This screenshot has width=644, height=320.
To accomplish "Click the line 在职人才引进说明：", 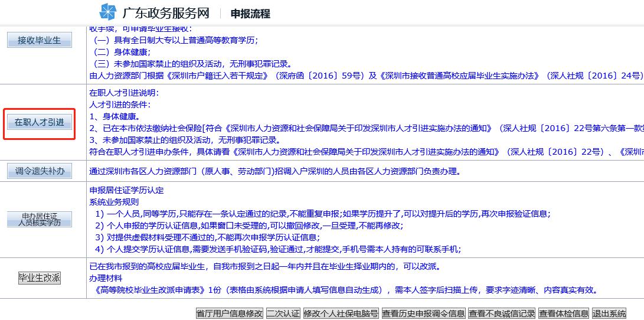I will [x=123, y=93].
